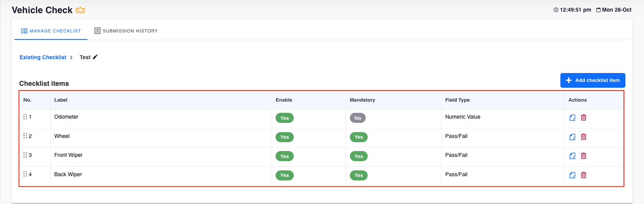Edit the Back Wiper item
644x204 pixels.
coord(572,175)
